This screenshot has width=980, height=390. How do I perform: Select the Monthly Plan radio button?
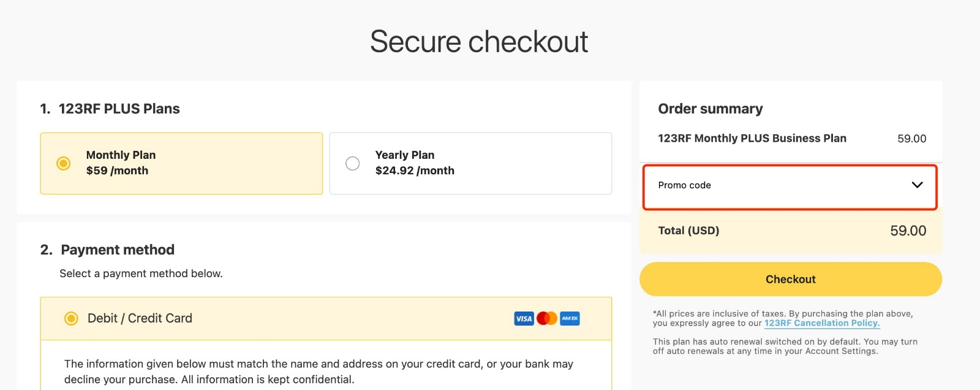pos(64,163)
